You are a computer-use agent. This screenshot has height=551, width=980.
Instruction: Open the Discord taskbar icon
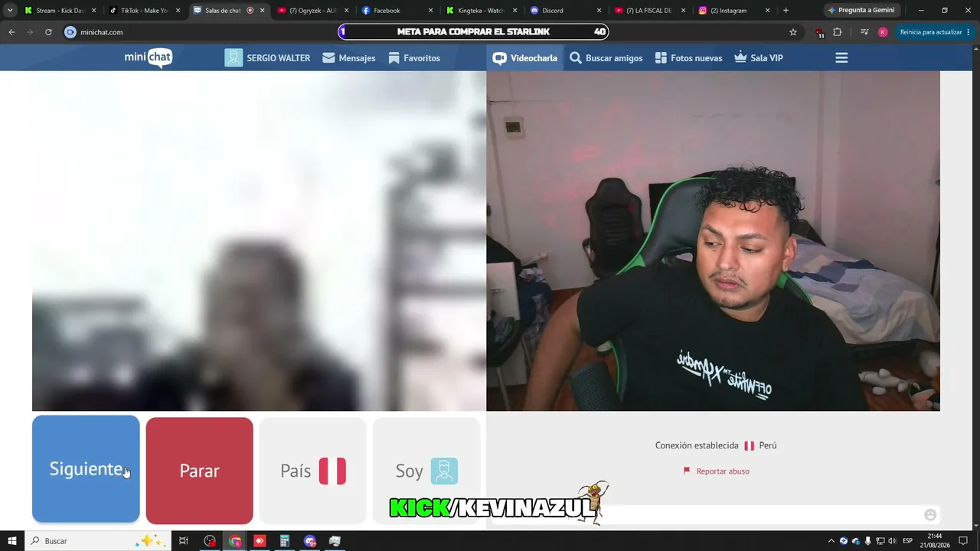click(x=309, y=541)
